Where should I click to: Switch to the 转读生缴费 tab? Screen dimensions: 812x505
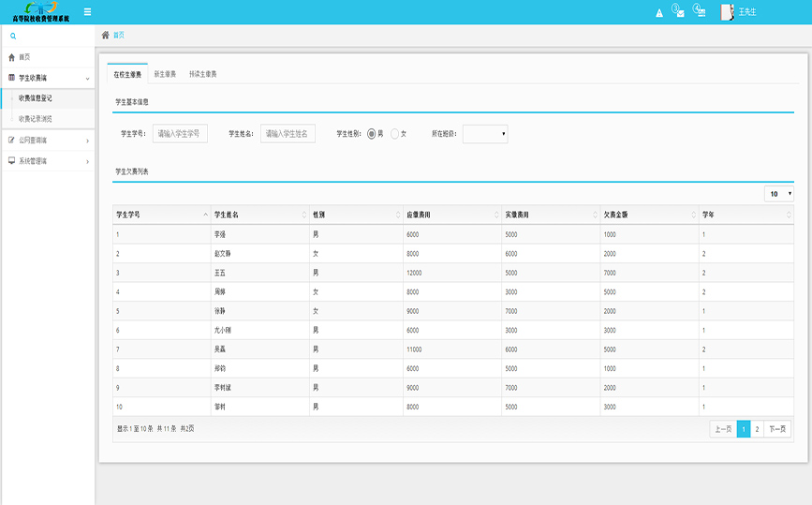pyautogui.click(x=202, y=73)
